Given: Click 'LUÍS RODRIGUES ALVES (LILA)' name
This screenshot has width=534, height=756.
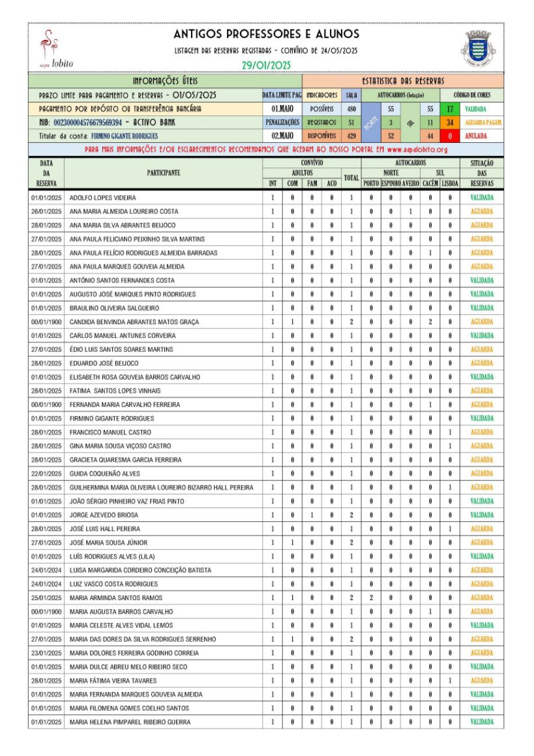Looking at the screenshot, I should click(111, 557).
